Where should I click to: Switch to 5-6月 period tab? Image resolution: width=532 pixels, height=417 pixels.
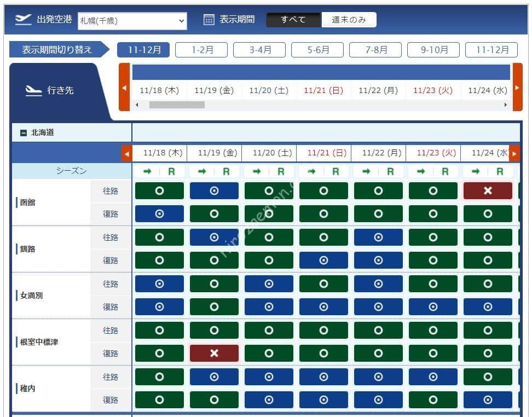click(317, 50)
